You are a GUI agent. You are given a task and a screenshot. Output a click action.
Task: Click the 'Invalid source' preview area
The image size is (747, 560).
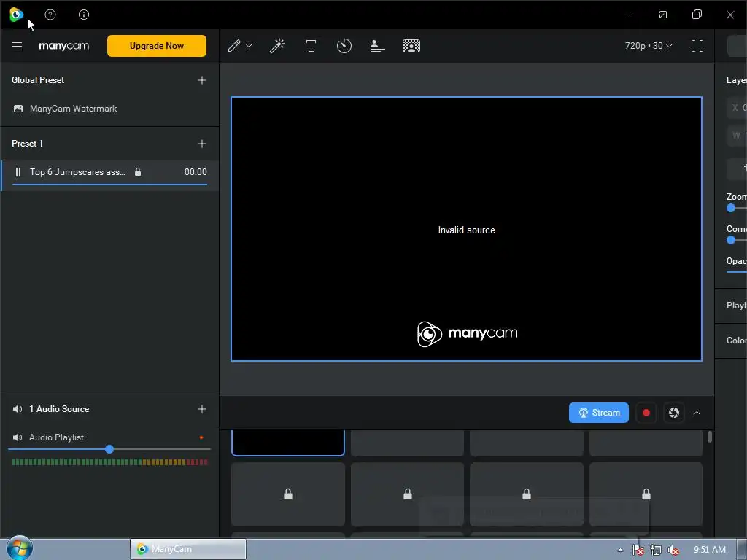[x=466, y=230]
